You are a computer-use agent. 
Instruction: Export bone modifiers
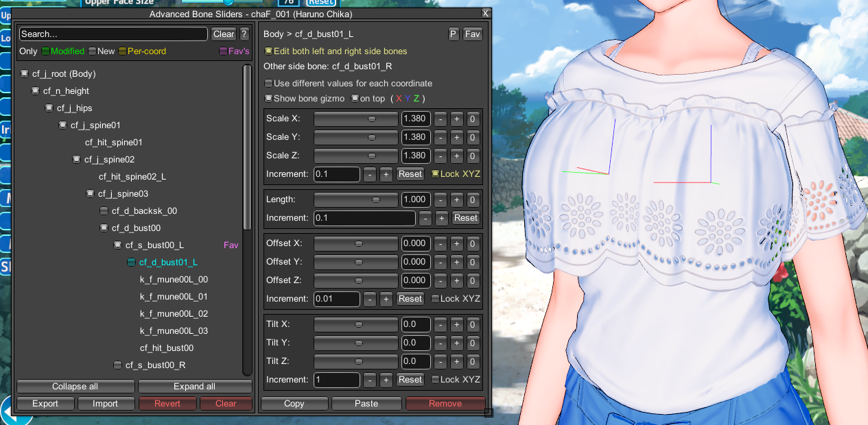pos(45,403)
